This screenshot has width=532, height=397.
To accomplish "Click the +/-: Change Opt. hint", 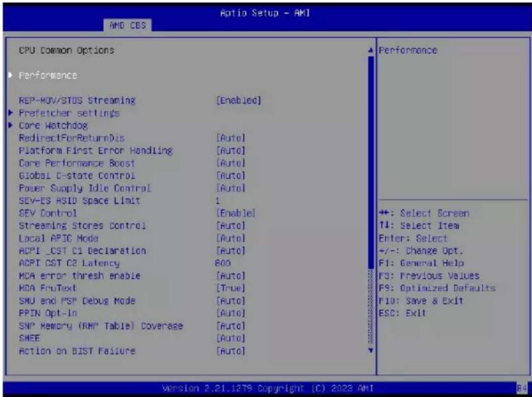I will [x=421, y=251].
